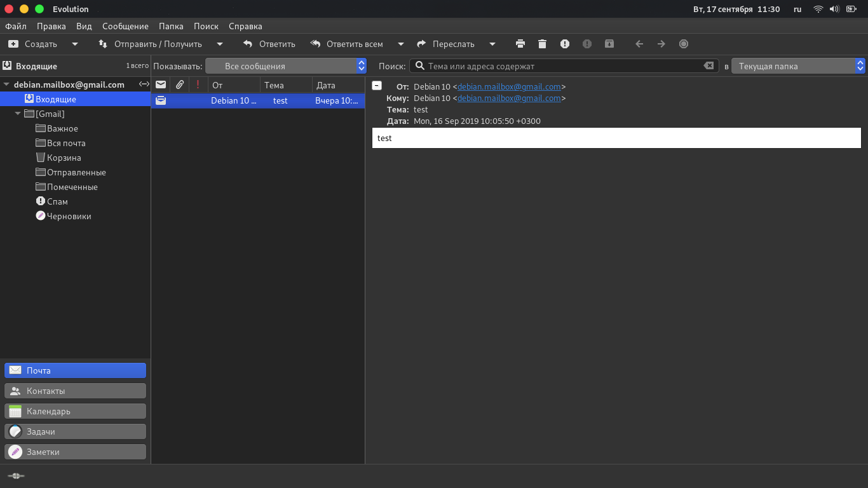Open the 'Текущая папка' search scope dropdown
The height and width of the screenshot is (488, 868).
(x=798, y=66)
